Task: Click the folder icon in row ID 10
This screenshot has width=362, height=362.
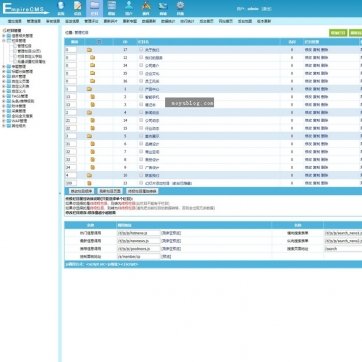Action: tap(89, 175)
